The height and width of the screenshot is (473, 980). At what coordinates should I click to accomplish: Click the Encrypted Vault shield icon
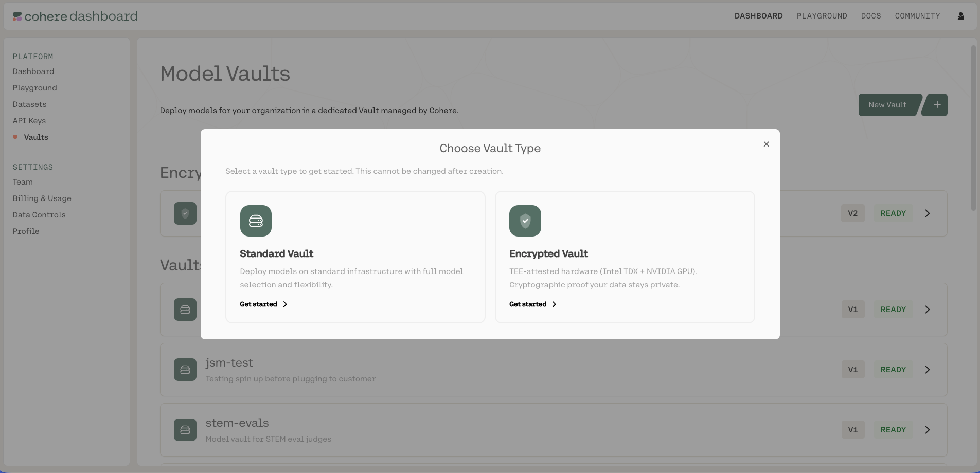(525, 221)
